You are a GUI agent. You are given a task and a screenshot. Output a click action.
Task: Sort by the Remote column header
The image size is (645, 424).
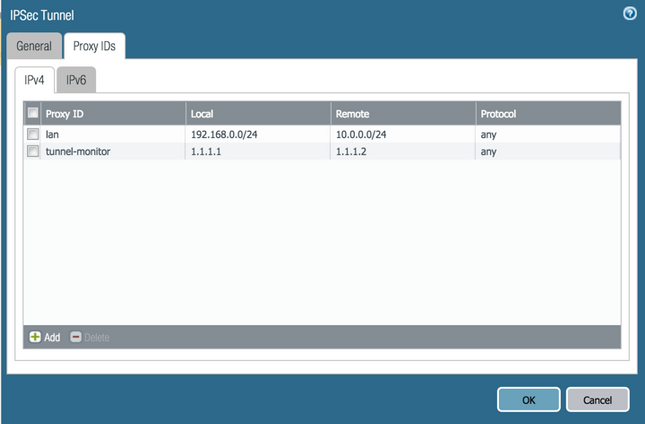pyautogui.click(x=403, y=114)
